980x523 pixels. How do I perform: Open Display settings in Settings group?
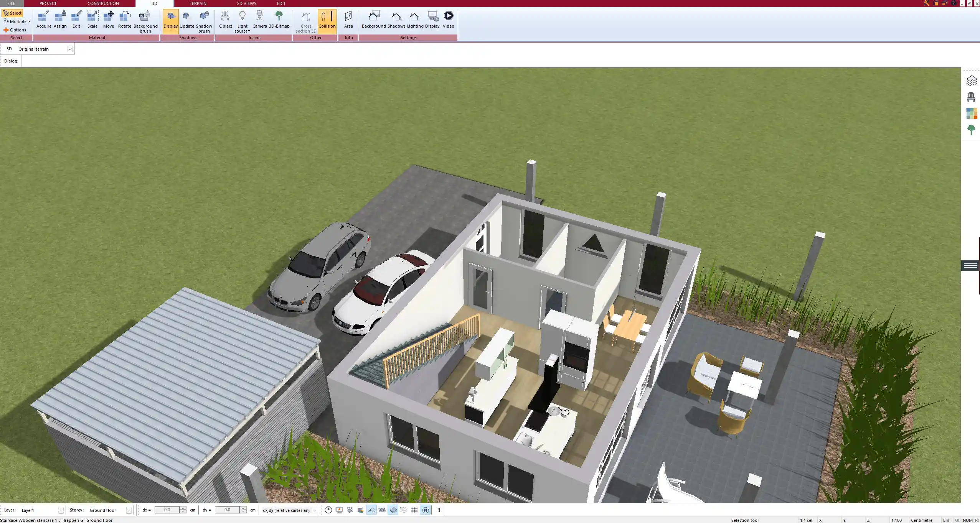click(x=432, y=20)
